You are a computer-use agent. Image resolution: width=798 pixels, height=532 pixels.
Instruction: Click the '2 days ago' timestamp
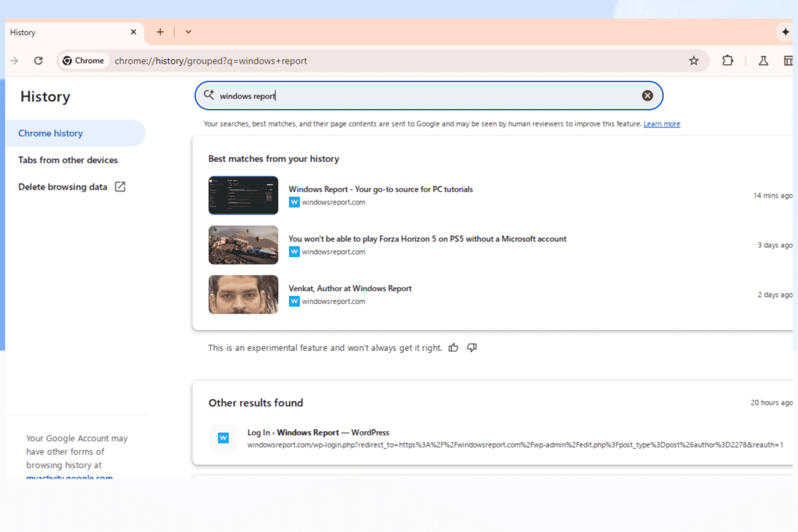pyautogui.click(x=775, y=295)
